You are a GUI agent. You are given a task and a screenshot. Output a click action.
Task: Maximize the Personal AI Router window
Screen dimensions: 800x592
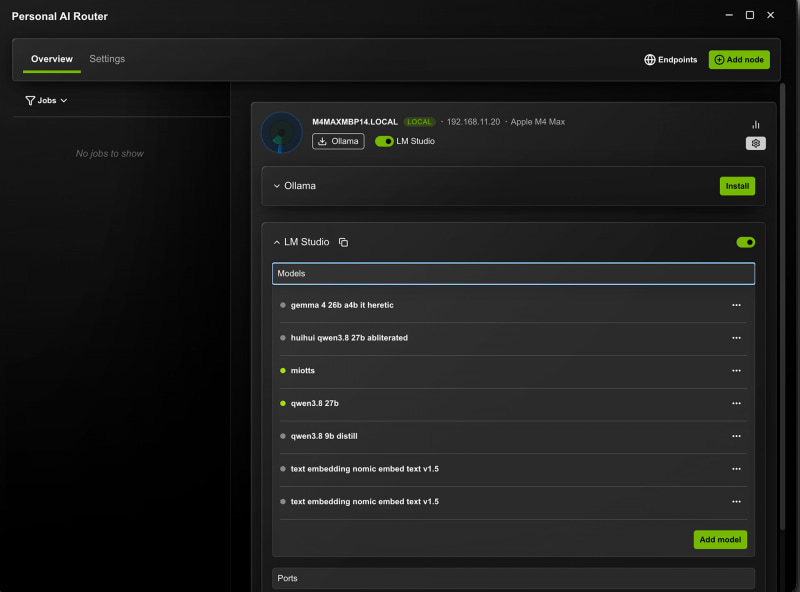pos(750,15)
